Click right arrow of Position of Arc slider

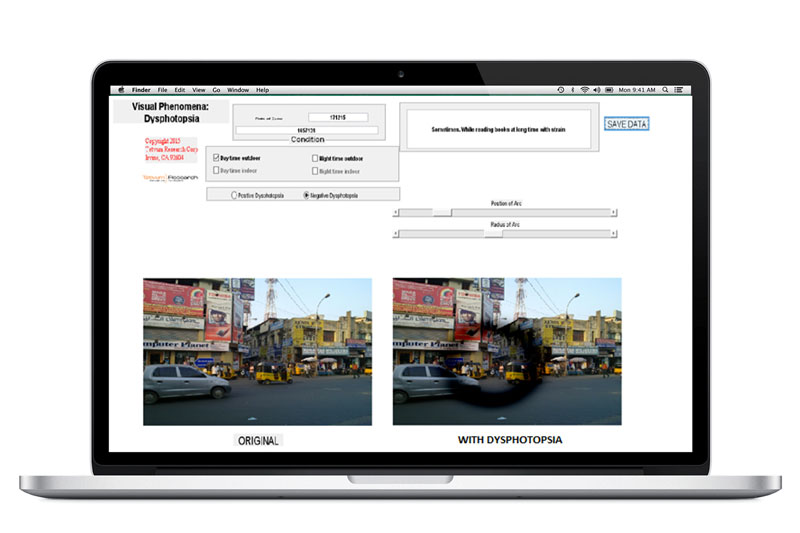click(613, 213)
